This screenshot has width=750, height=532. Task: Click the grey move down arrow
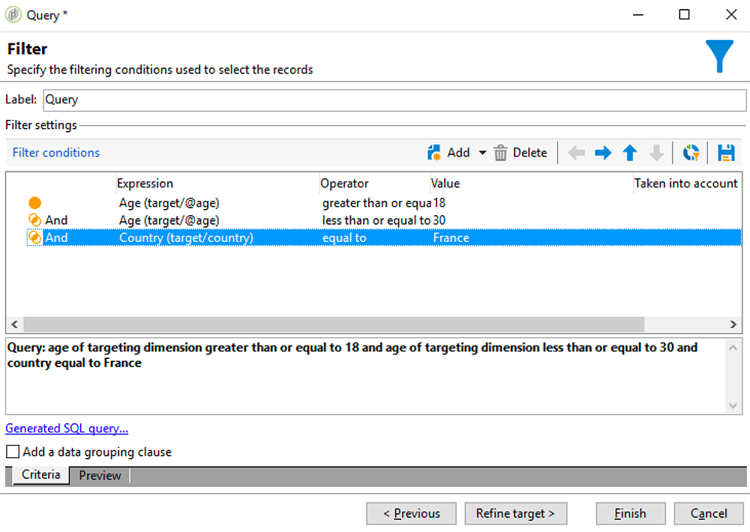[x=656, y=153]
